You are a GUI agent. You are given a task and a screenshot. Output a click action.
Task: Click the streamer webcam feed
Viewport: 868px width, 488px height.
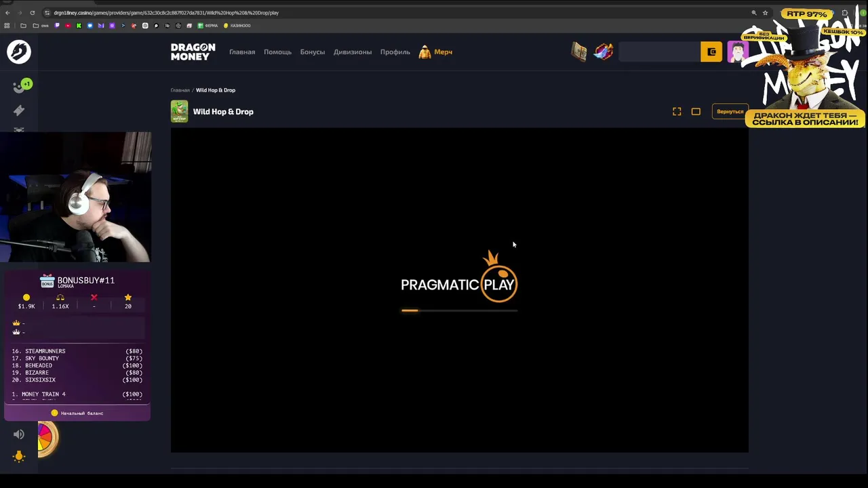(x=75, y=197)
